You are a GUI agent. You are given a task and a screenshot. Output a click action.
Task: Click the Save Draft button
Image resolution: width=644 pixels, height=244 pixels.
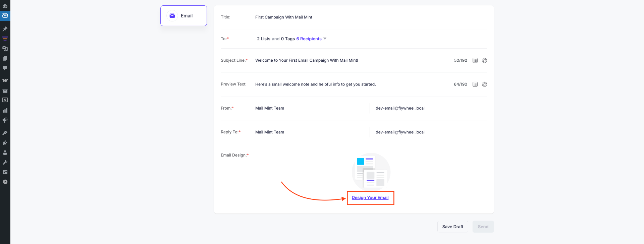tap(452, 227)
